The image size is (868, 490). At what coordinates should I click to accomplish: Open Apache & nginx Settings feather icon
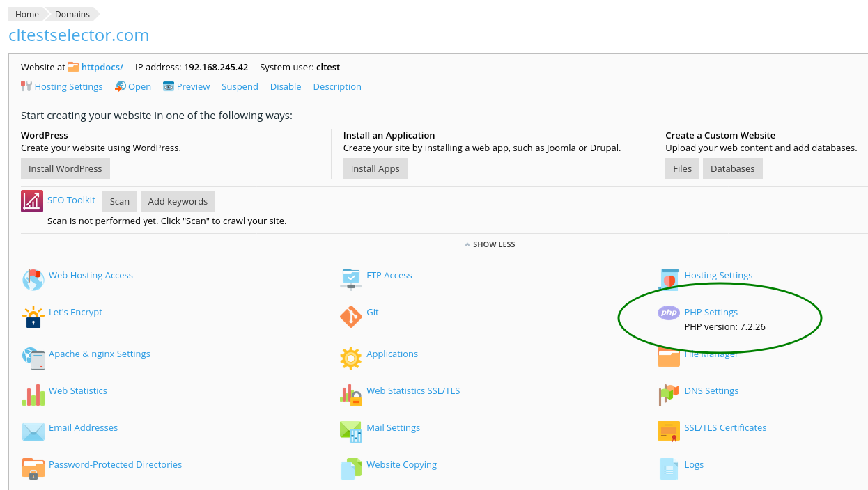coord(33,358)
